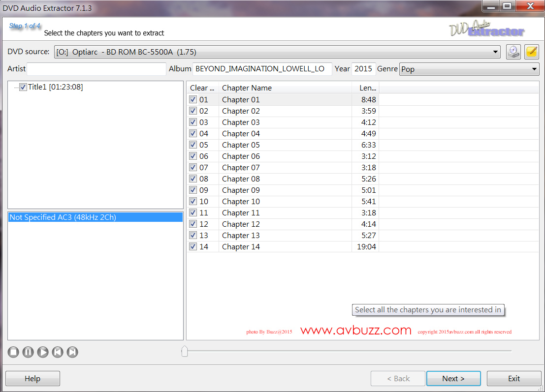This screenshot has width=545, height=392.
Task: Uncheck the Title1 checkbox
Action: pos(23,87)
